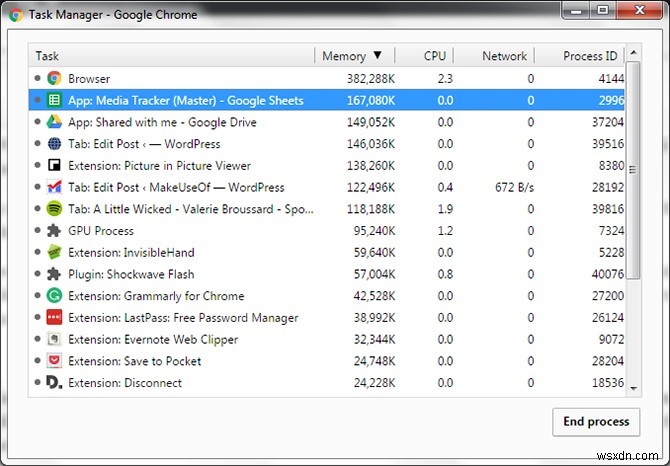The width and height of the screenshot is (670, 466).
Task: Click process ID 4144
Action: [x=611, y=79]
